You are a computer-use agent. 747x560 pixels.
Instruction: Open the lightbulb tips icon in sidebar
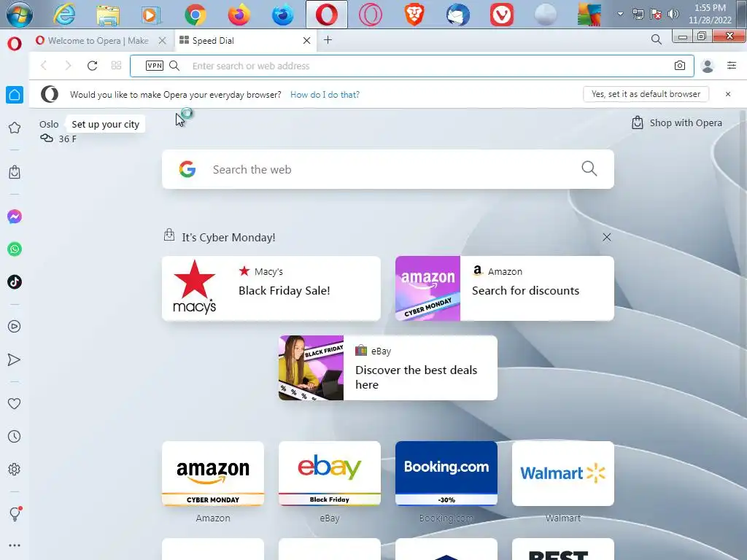[x=15, y=514]
